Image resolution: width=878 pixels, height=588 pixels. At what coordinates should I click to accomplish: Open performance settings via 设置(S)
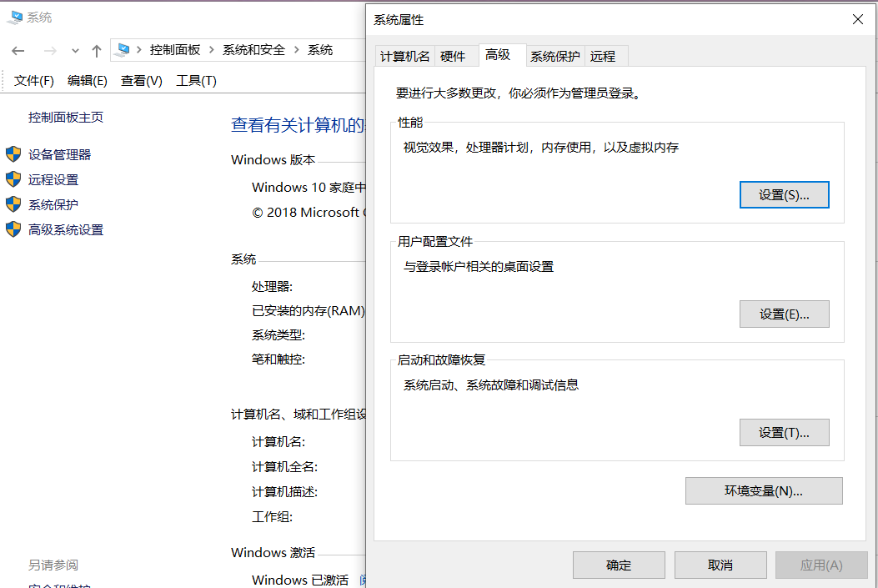784,194
